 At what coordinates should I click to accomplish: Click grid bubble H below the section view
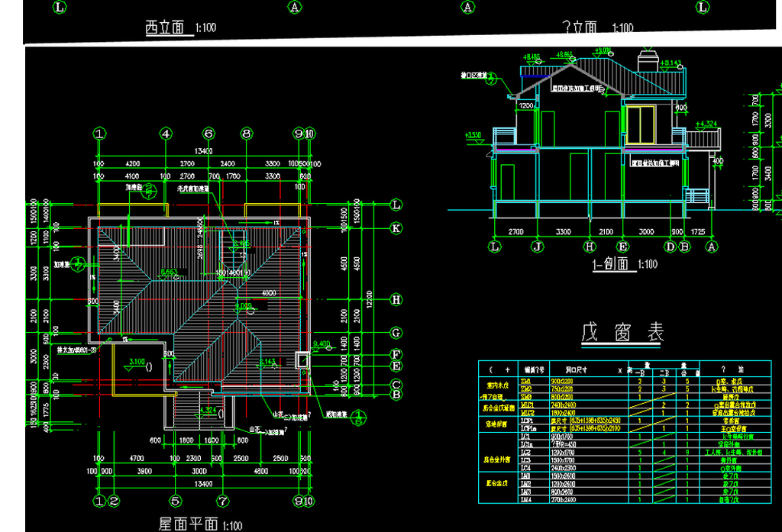589,247
